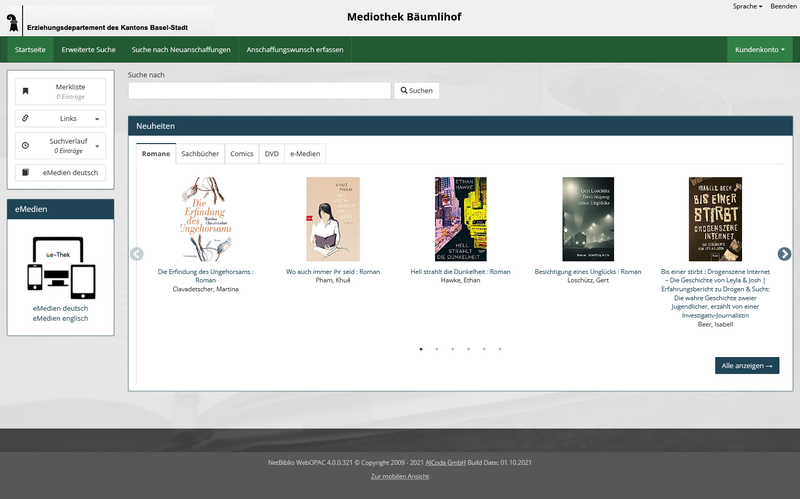Select the Romane tab
The width and height of the screenshot is (800, 499).
(x=156, y=154)
